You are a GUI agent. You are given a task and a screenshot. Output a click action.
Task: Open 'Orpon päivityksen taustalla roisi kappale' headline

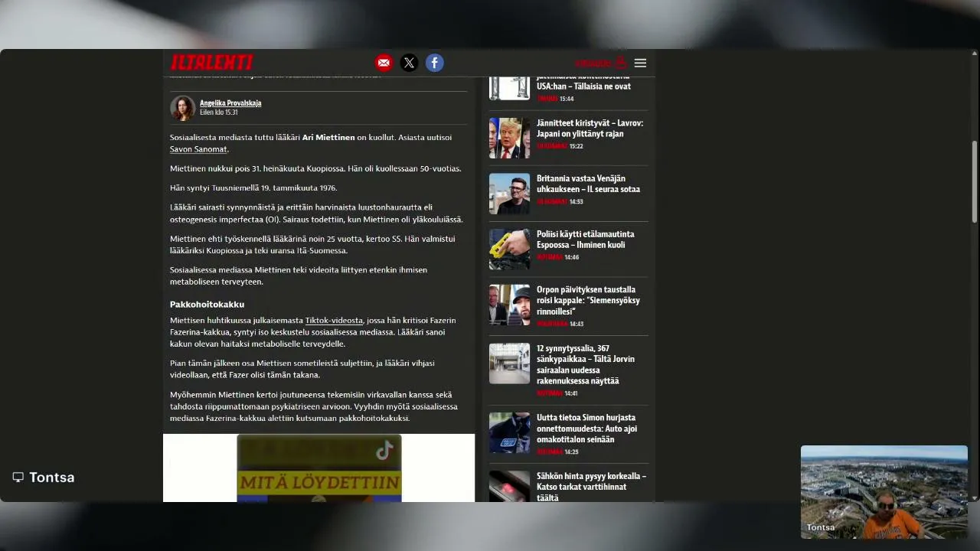[x=588, y=301]
